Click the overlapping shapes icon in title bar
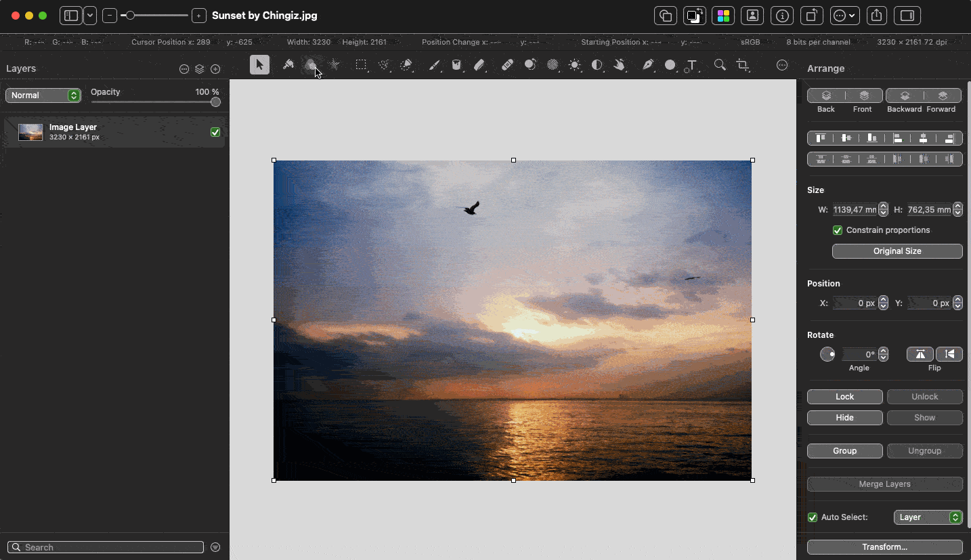The width and height of the screenshot is (971, 560). click(666, 16)
